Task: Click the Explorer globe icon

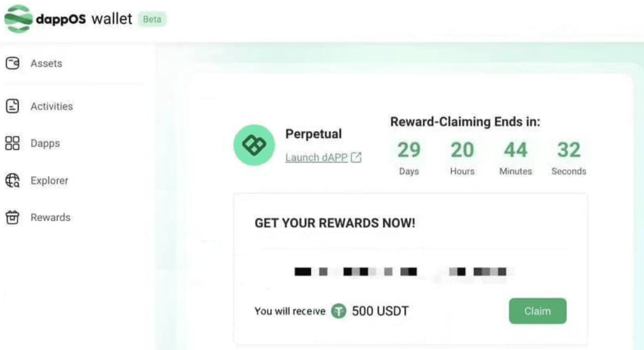Action: (12, 181)
